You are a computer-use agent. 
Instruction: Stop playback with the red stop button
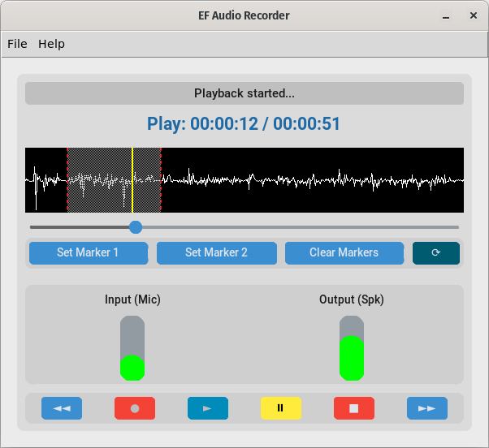point(354,408)
